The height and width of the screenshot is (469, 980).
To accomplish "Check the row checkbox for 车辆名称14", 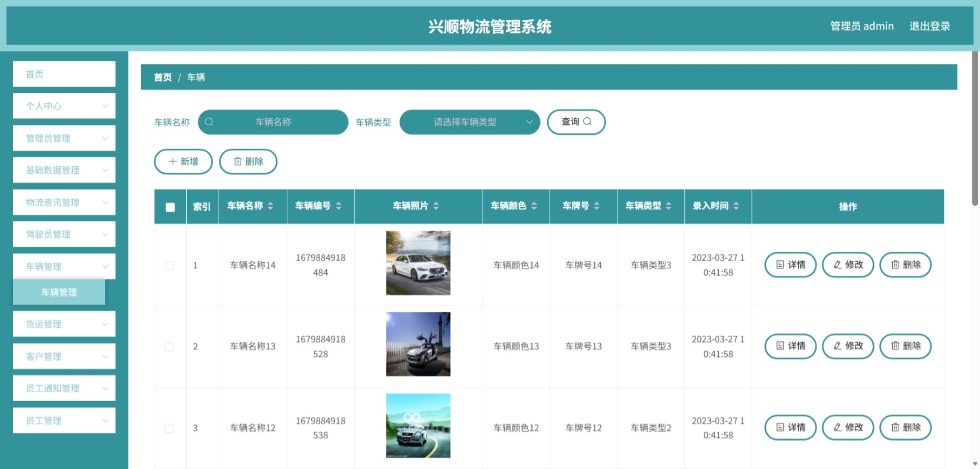I will [x=169, y=266].
